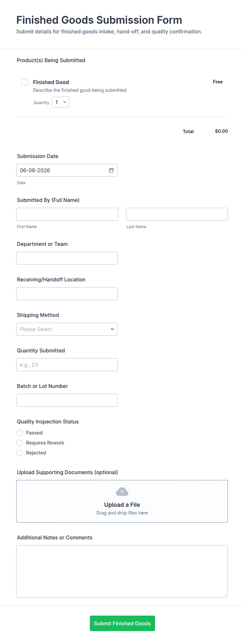Expand the Shipping Method dropdown
The width and height of the screenshot is (242, 644).
coord(67,329)
